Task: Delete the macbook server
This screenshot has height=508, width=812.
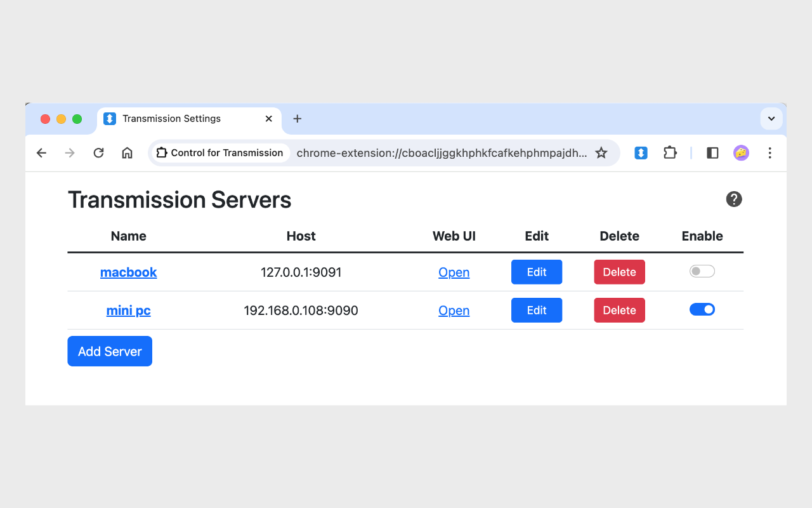Action: (x=619, y=272)
